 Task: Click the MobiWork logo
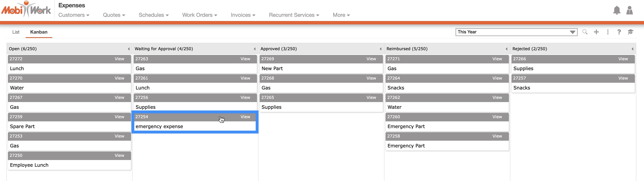(x=26, y=9)
